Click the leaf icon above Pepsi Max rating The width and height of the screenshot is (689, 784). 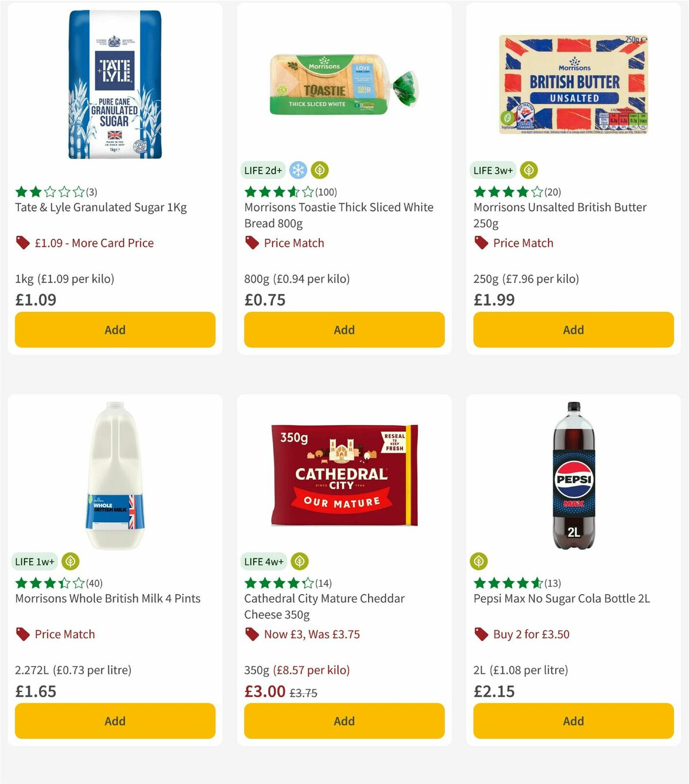479,561
